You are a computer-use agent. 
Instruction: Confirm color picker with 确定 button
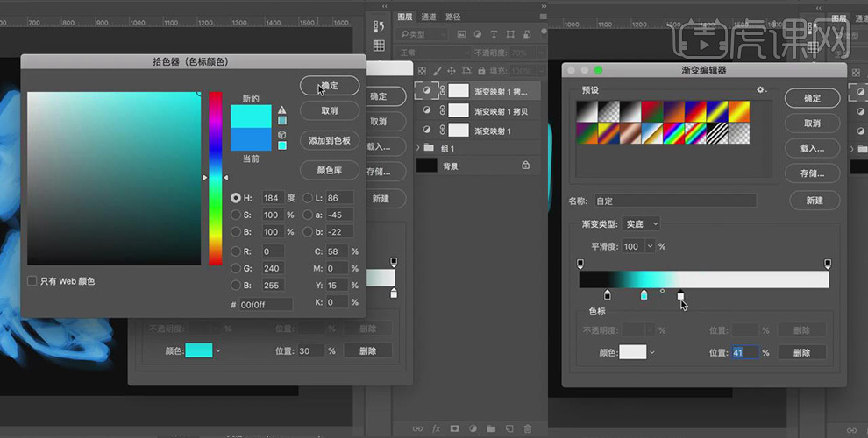tap(330, 86)
